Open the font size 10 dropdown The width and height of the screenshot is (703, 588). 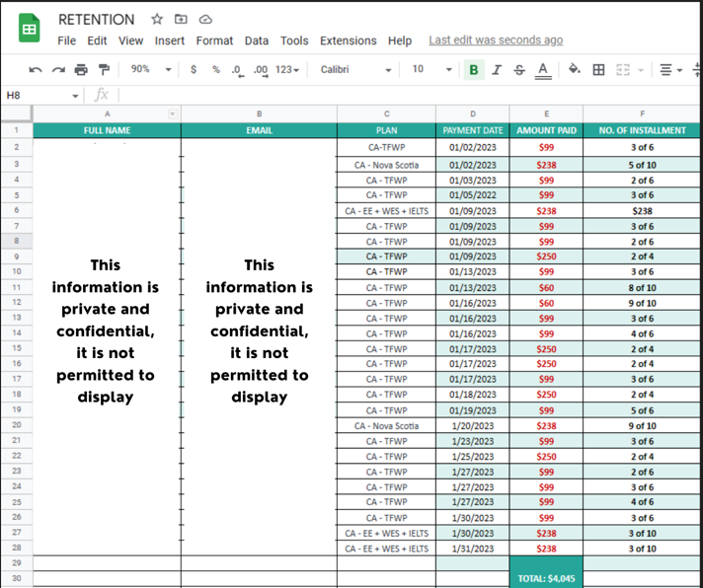pyautogui.click(x=431, y=70)
